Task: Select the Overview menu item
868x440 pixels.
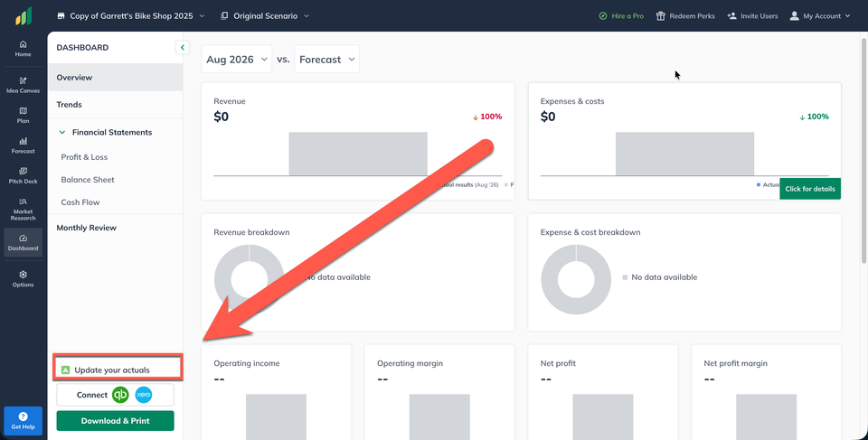Action: 115,78
